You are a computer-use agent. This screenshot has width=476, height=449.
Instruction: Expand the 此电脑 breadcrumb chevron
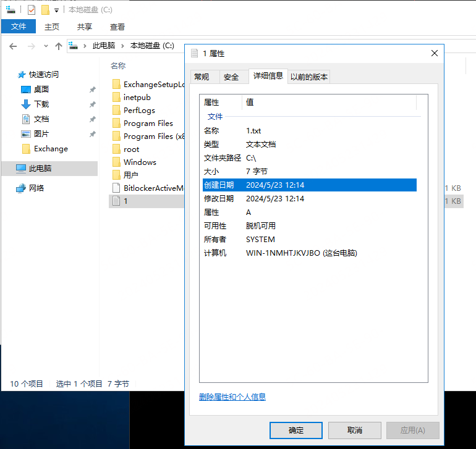click(122, 46)
